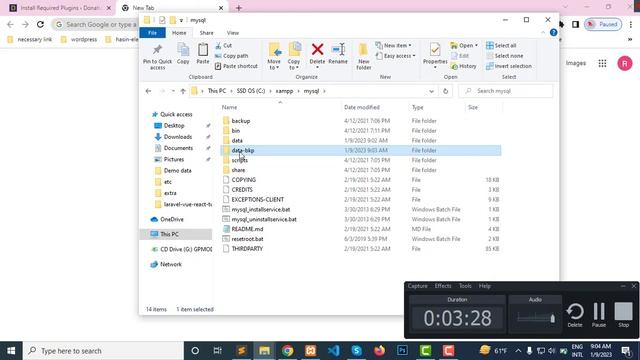The image size is (640, 360).
Task: Click Cut in the Clipboard group
Action: tap(223, 45)
